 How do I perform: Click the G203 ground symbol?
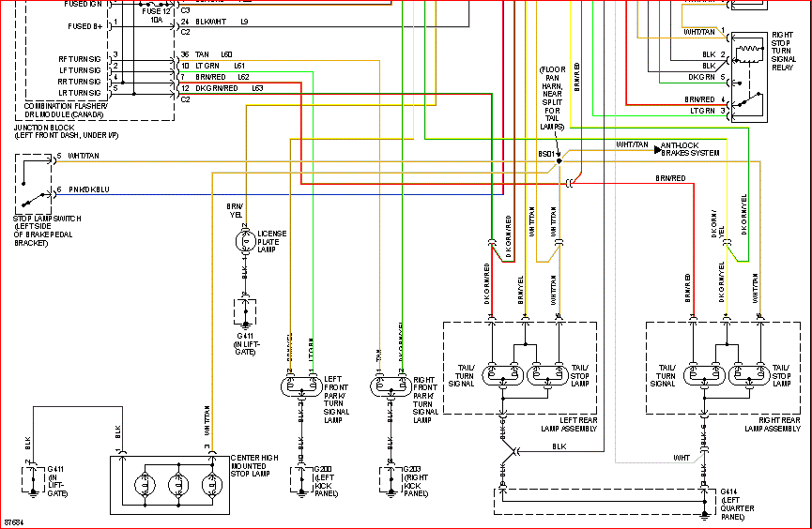[x=391, y=492]
